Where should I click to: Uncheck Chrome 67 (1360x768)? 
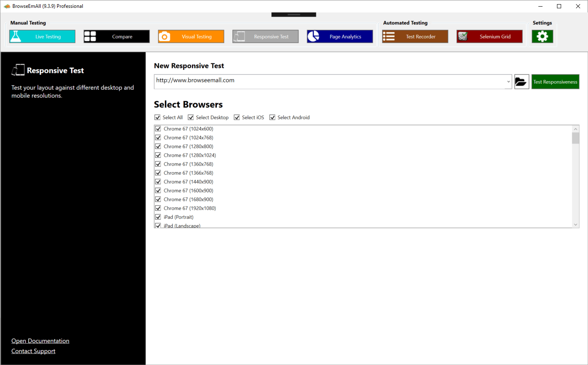pos(158,164)
